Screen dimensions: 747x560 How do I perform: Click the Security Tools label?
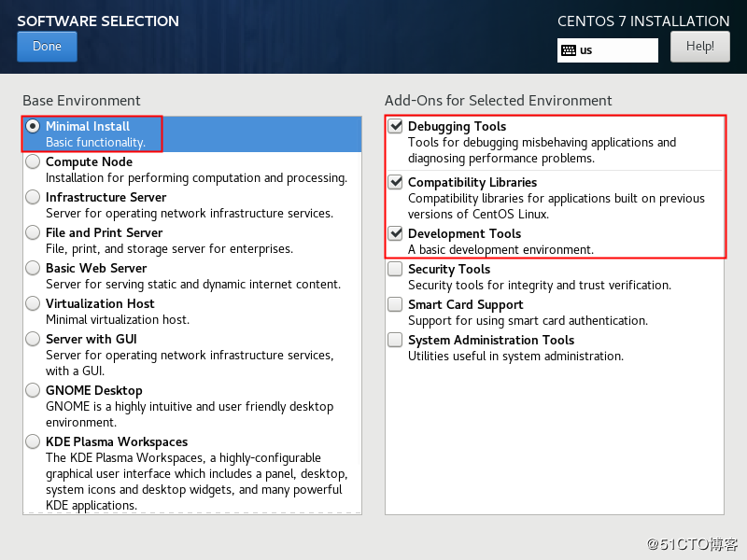click(449, 270)
